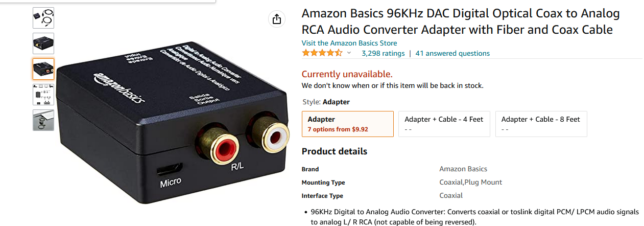Click the Amazon Basics brand value

click(463, 169)
